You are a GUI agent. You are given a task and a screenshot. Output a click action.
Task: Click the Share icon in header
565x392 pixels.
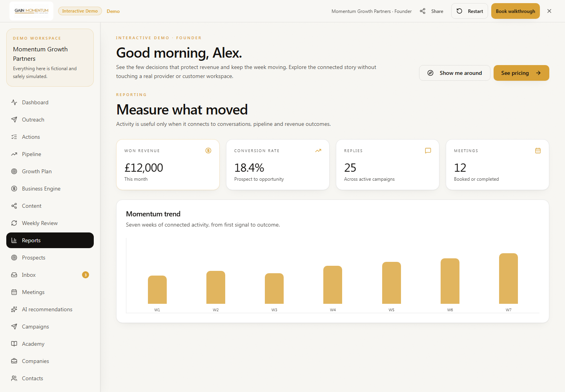[423, 11]
